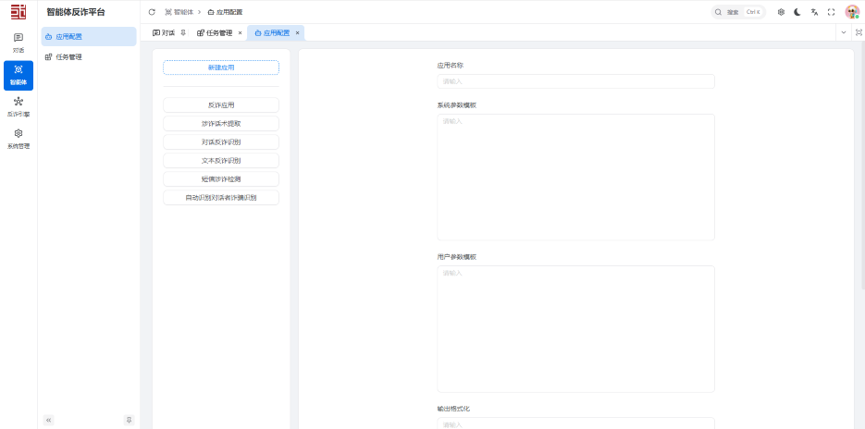Maximize content area icon at tab bar end
Screen dimensions: 865x429
(x=858, y=33)
